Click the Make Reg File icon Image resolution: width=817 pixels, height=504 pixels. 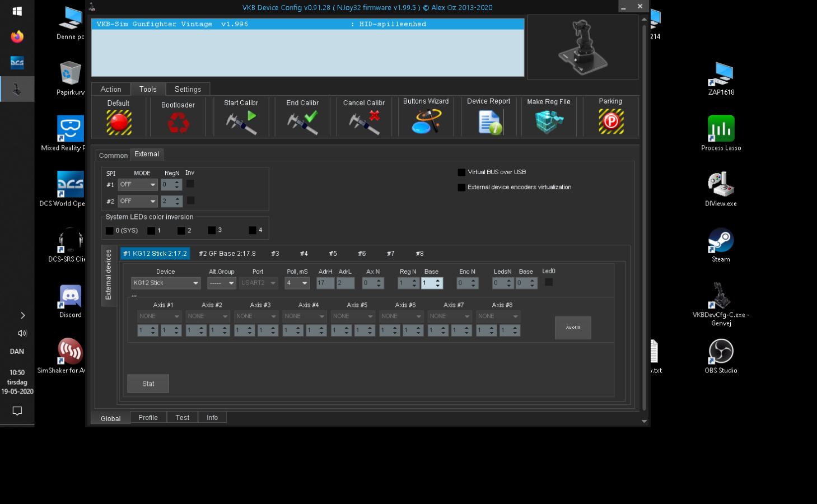click(x=549, y=122)
